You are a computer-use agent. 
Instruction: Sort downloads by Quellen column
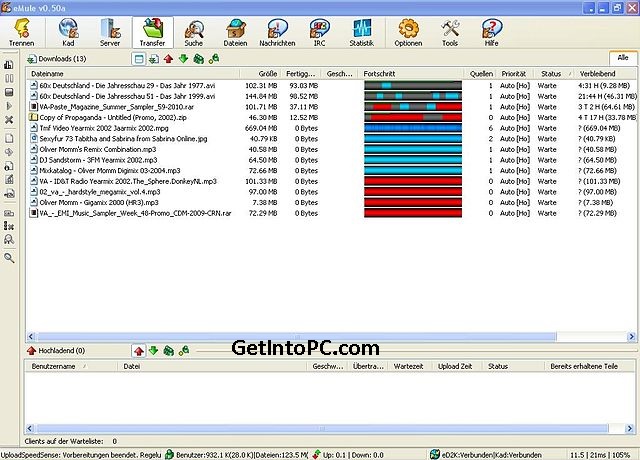pos(481,74)
